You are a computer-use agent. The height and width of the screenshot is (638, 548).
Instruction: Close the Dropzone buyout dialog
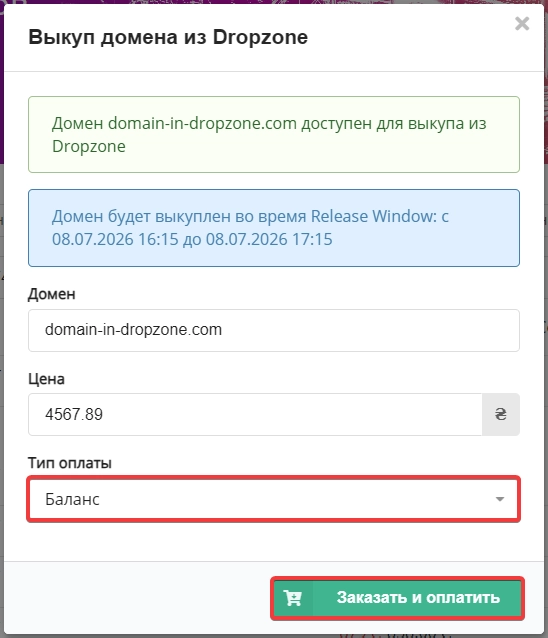[x=522, y=24]
